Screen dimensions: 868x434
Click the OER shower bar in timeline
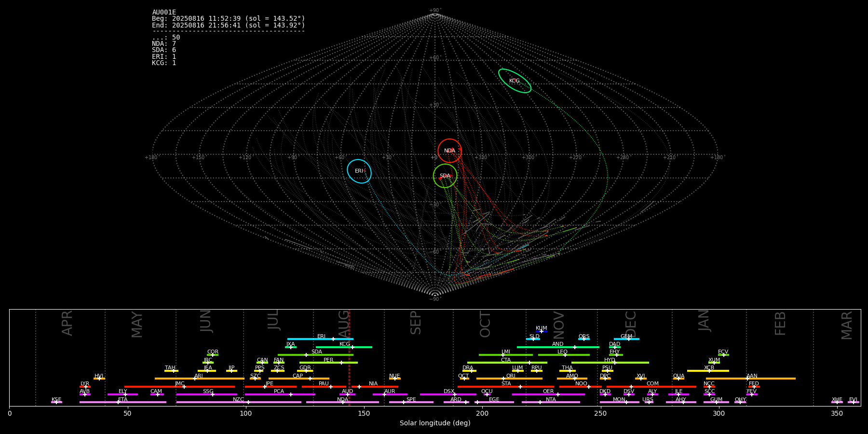(x=548, y=394)
